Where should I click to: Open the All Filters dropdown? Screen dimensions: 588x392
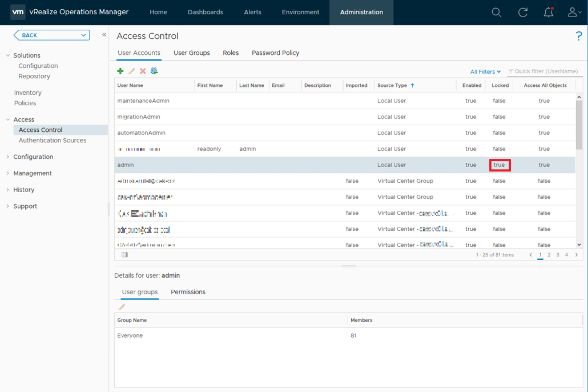(485, 71)
